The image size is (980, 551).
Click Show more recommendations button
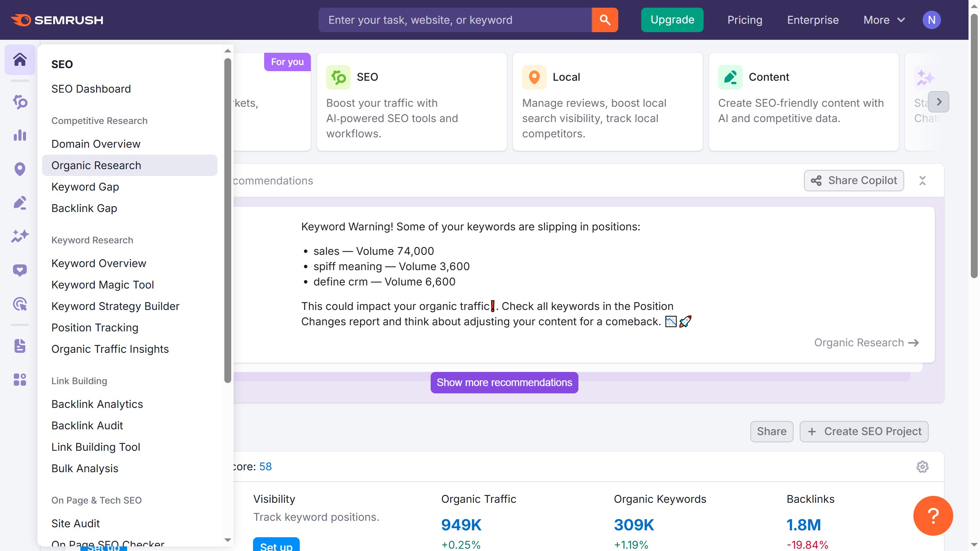point(504,383)
